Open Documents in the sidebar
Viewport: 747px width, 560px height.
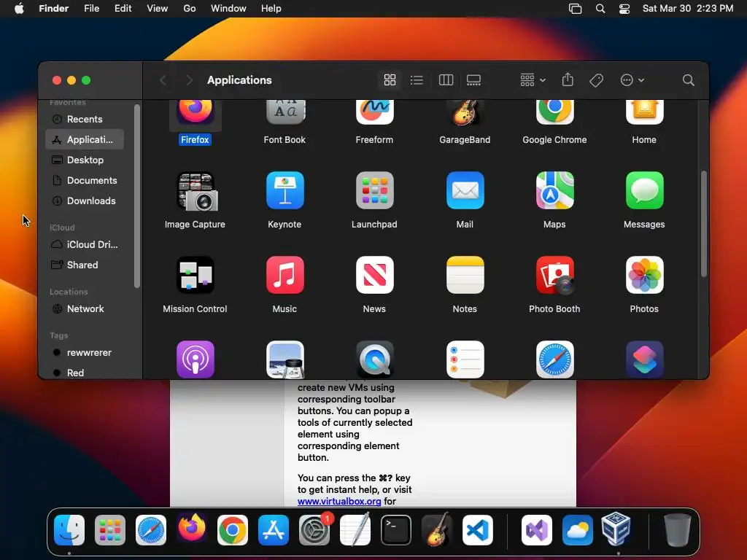pyautogui.click(x=85, y=181)
